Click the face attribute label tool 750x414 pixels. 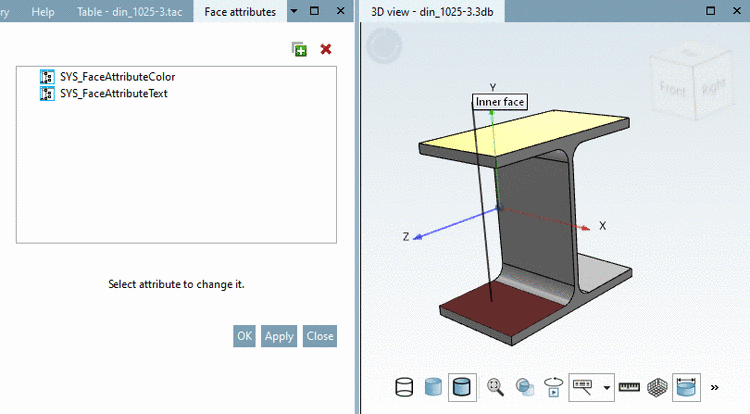[x=583, y=387]
